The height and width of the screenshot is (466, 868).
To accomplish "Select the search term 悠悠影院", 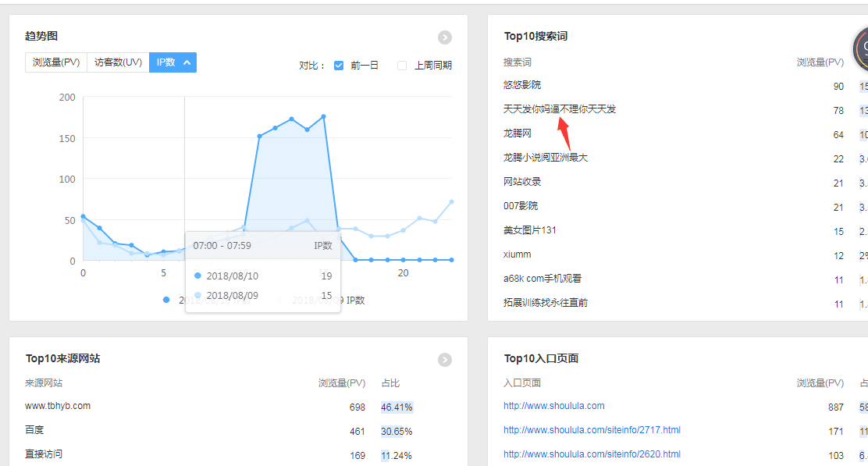I will coord(522,86).
